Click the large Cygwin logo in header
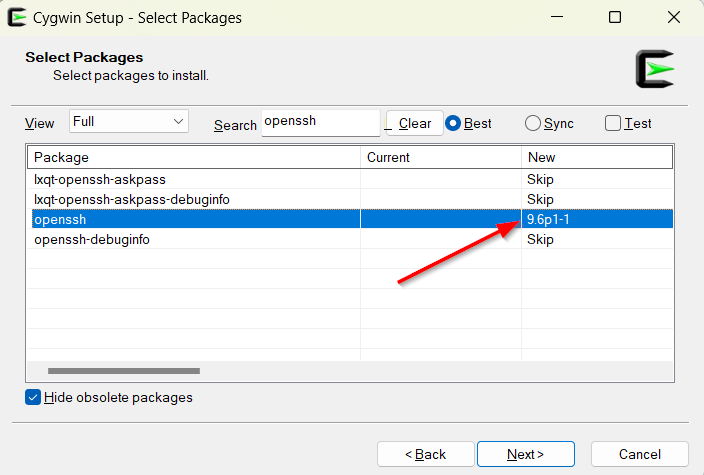 pyautogui.click(x=654, y=68)
